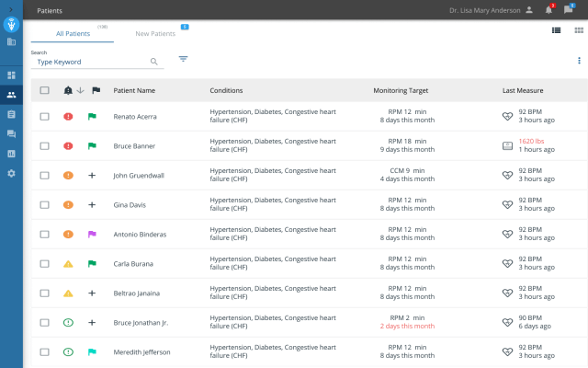Open Settings gear in the sidebar

(x=11, y=173)
